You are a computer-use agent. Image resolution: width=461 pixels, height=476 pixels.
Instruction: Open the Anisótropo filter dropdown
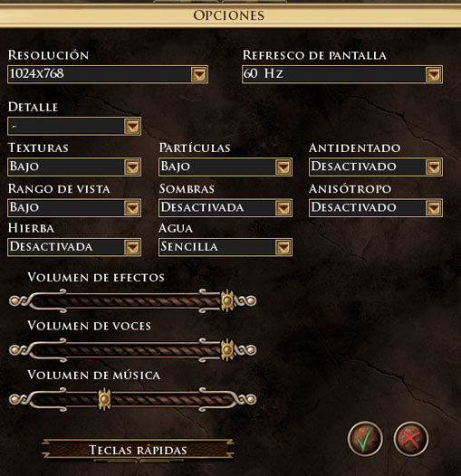(x=434, y=207)
